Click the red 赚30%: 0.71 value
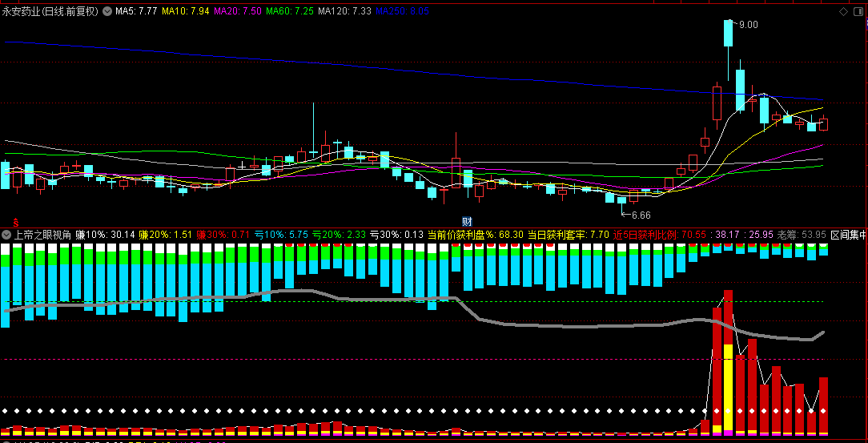 pos(223,235)
